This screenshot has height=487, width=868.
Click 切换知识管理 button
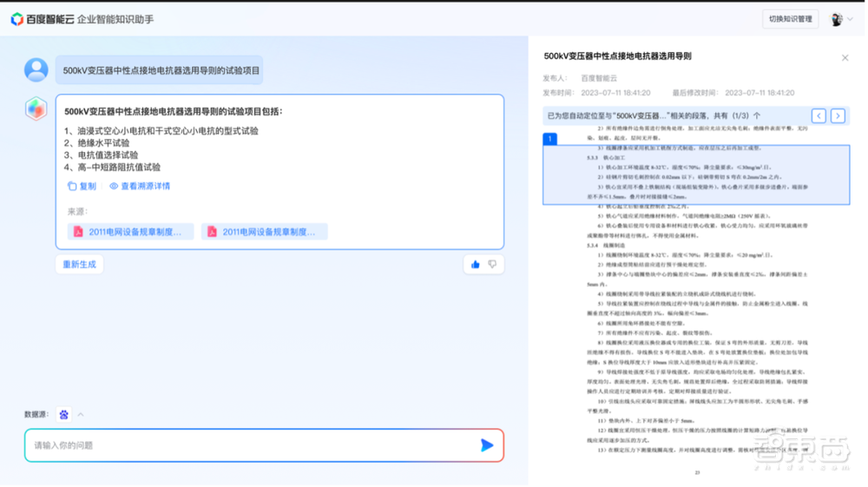(792, 19)
